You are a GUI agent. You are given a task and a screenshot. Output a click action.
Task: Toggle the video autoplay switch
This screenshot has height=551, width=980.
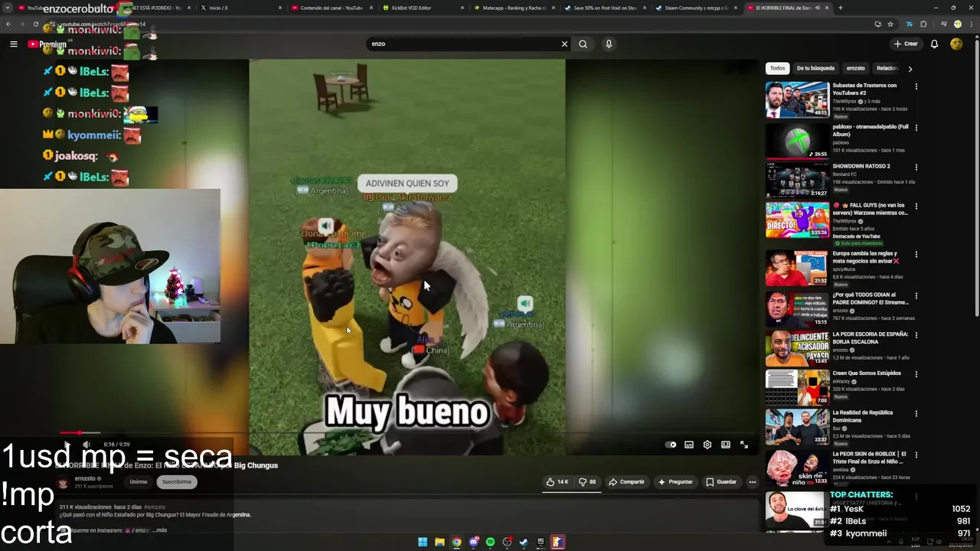point(671,445)
